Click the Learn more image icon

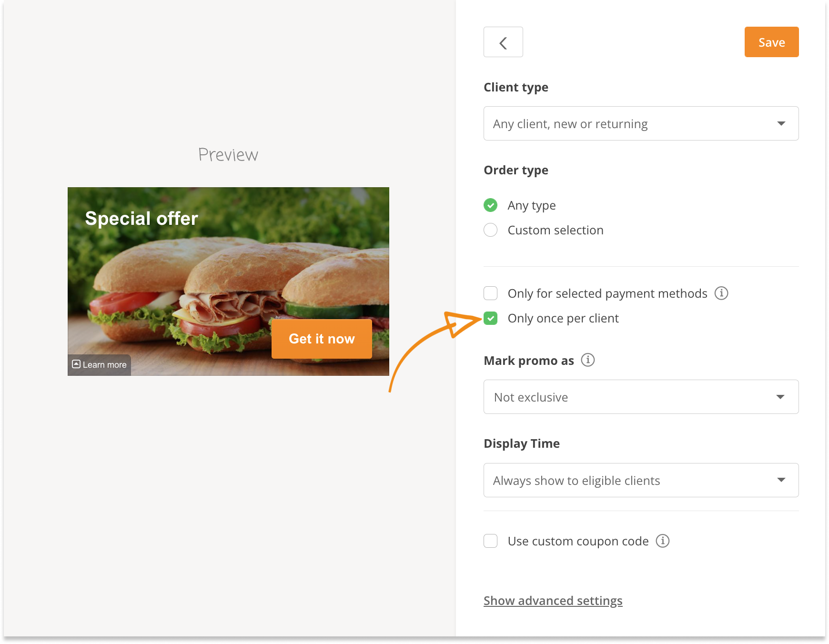(76, 364)
